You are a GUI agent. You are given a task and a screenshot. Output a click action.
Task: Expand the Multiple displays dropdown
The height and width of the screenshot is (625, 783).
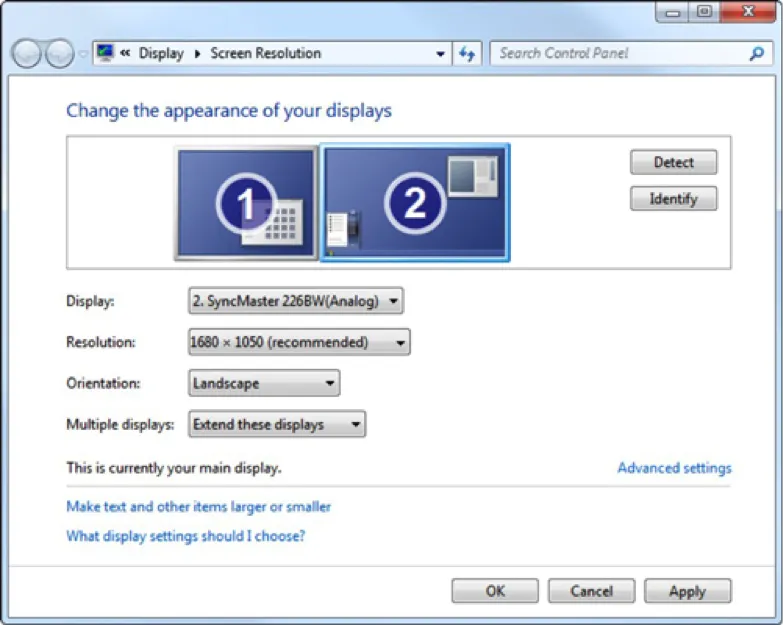[277, 425]
